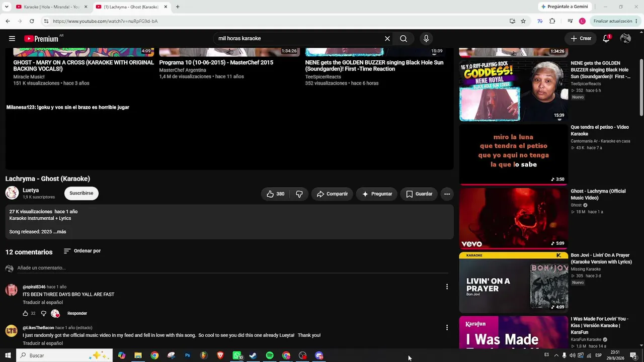Reply to @spiral8346's comment
This screenshot has width=644, height=362.
coord(77,313)
